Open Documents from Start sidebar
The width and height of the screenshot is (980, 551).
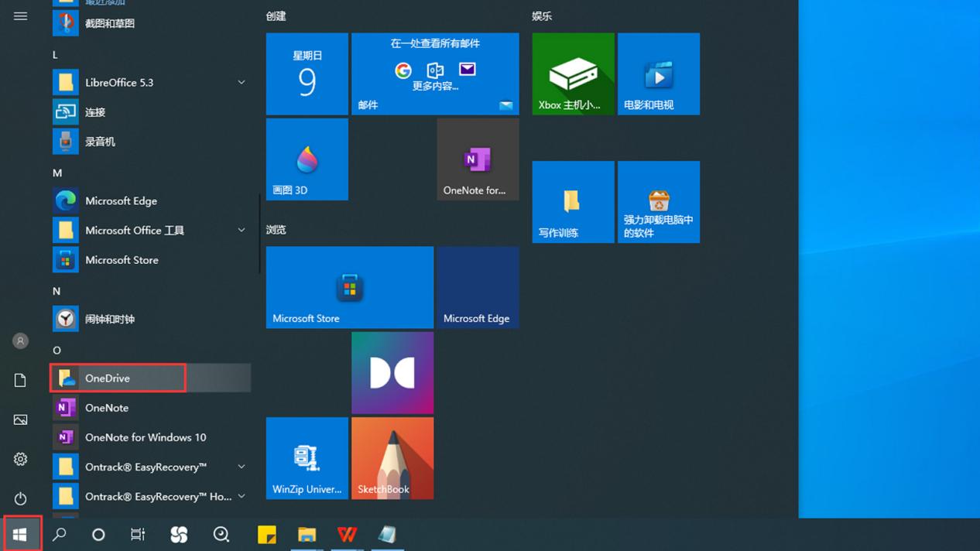pyautogui.click(x=20, y=380)
